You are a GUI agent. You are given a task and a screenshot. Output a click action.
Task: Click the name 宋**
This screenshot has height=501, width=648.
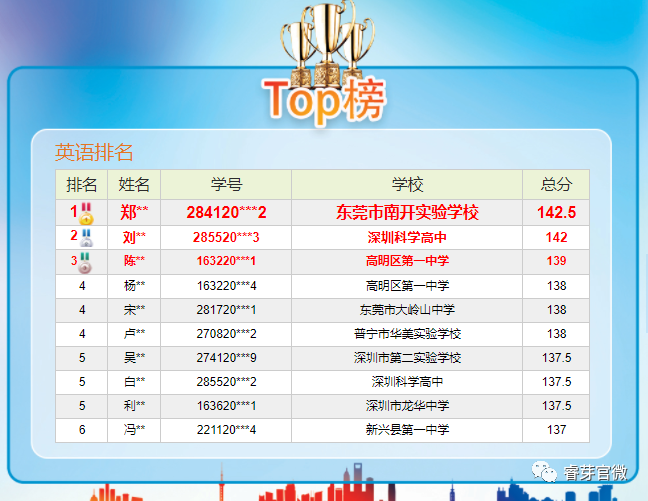[134, 310]
